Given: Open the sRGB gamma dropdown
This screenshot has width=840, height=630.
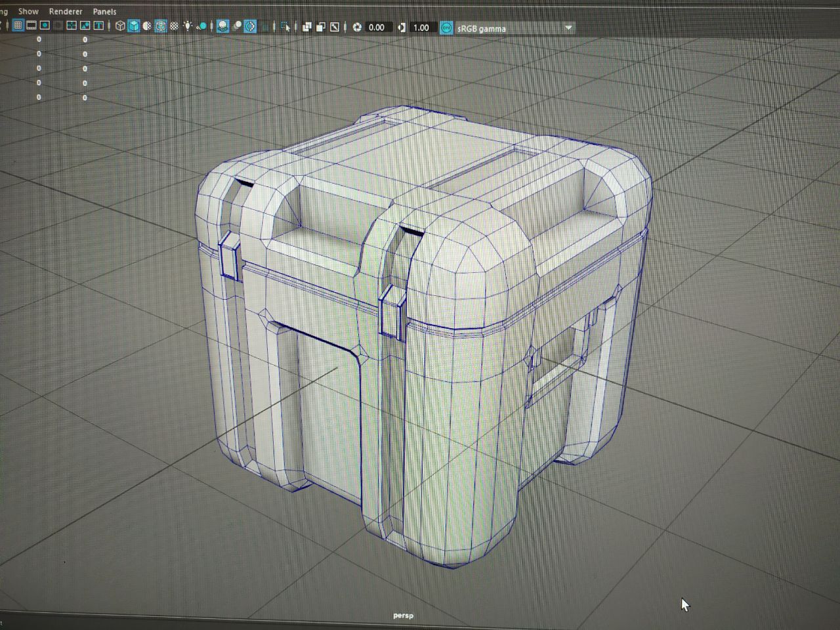Looking at the screenshot, I should tap(515, 28).
